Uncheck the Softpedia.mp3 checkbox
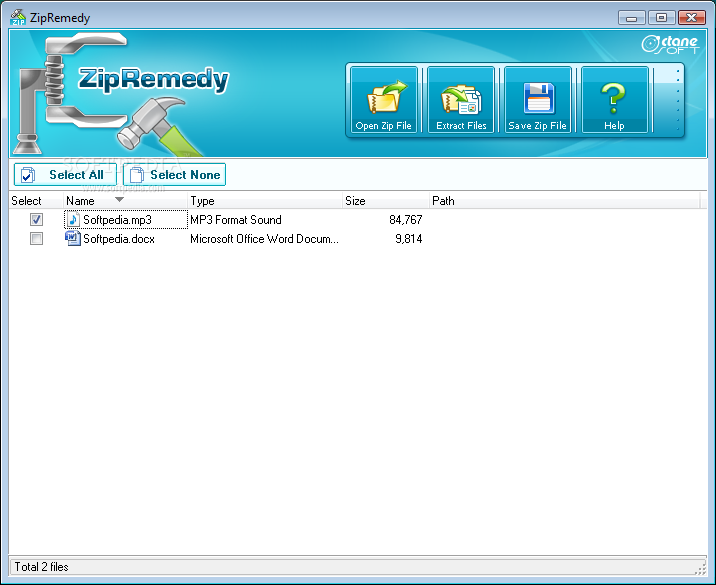The width and height of the screenshot is (716, 585). [x=37, y=220]
